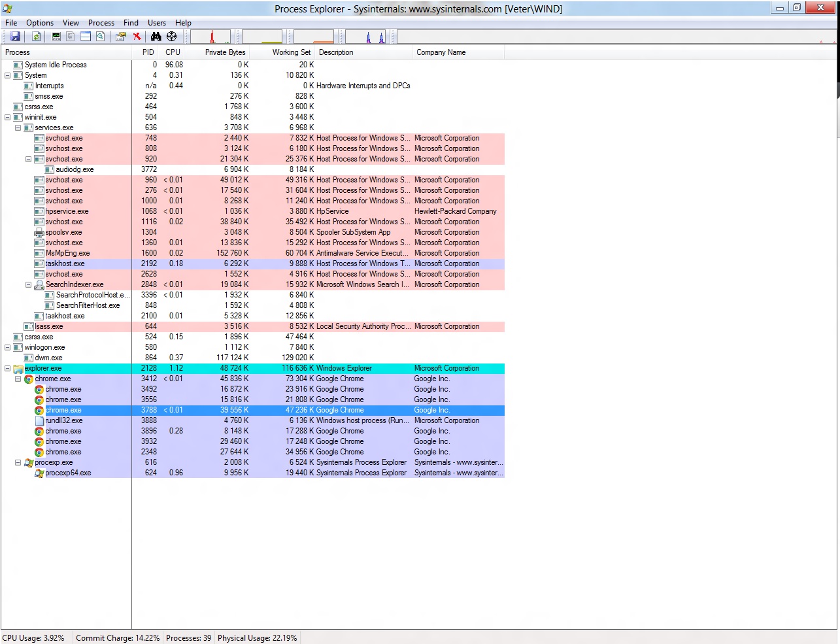Screen dimensions: 840x644
Task: Select the smss.exe process
Action: tap(253, 96)
